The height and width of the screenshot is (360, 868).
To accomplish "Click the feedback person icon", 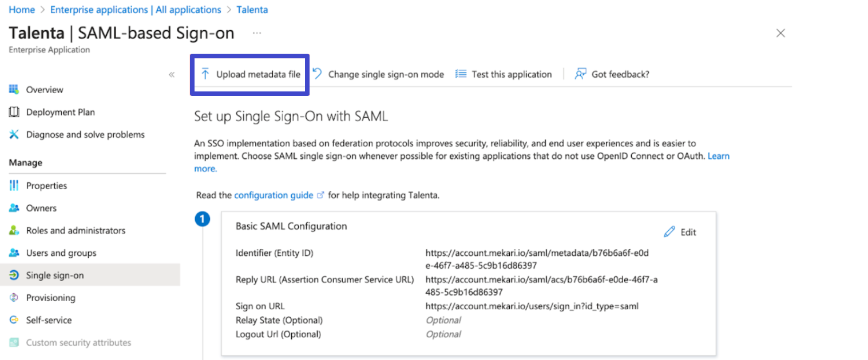I will [580, 74].
